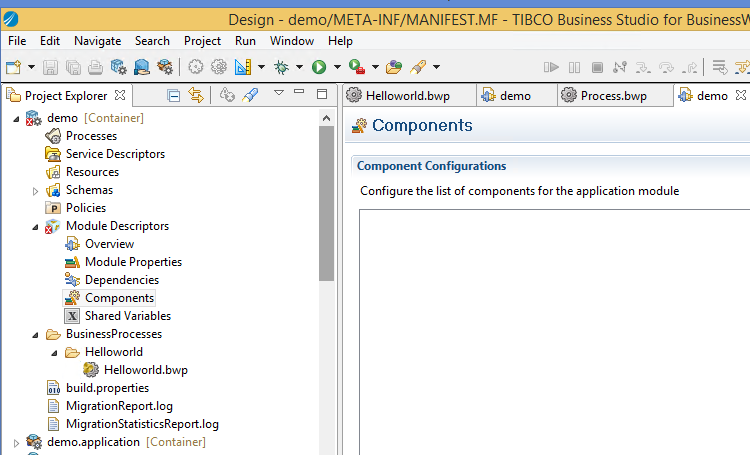The image size is (750, 455).
Task: Maximize the Project Explorer panel
Action: point(322,94)
